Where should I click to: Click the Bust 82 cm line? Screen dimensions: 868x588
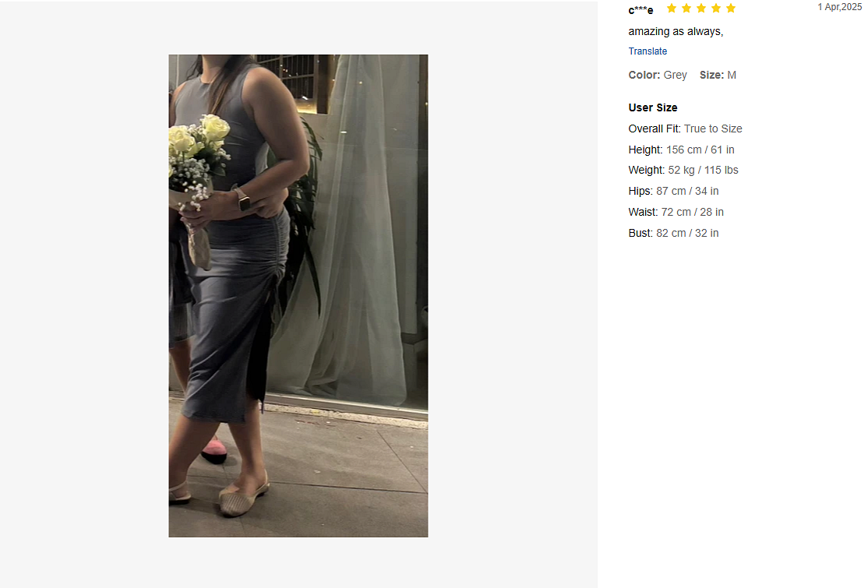pos(674,233)
